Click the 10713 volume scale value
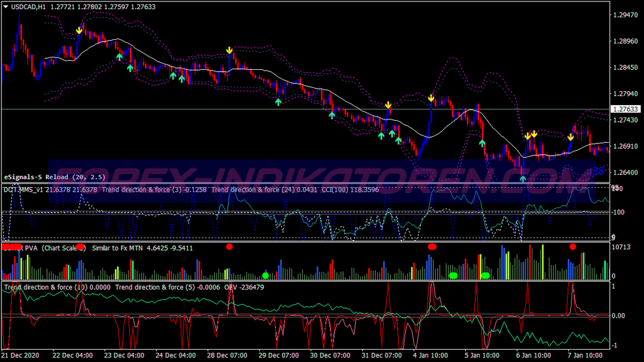 (x=621, y=247)
